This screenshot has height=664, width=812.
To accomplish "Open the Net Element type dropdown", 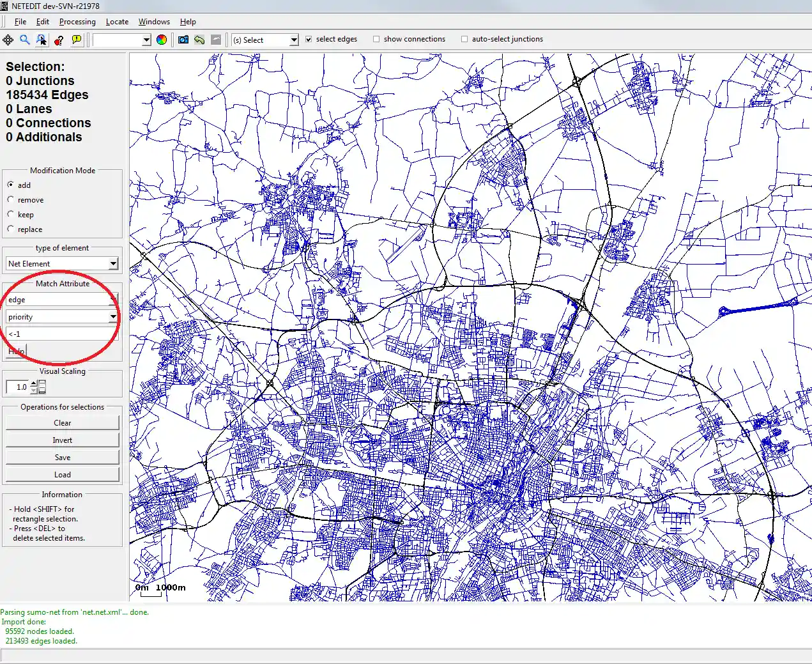I will coord(113,263).
